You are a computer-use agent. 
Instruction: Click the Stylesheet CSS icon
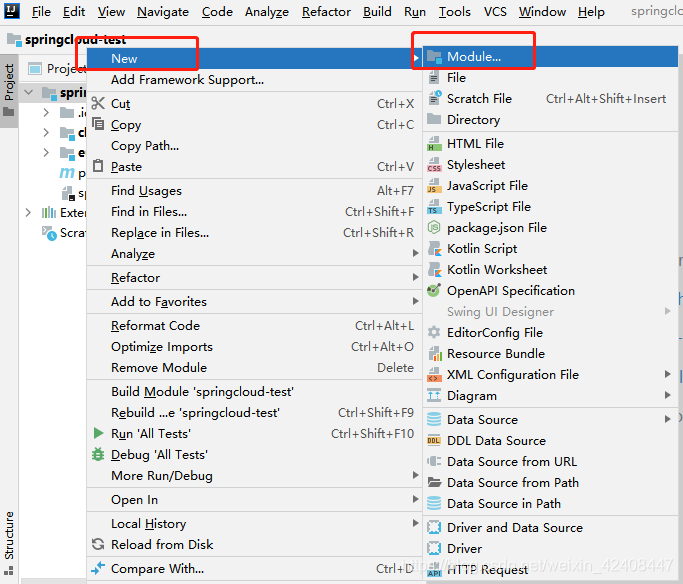pyautogui.click(x=434, y=165)
